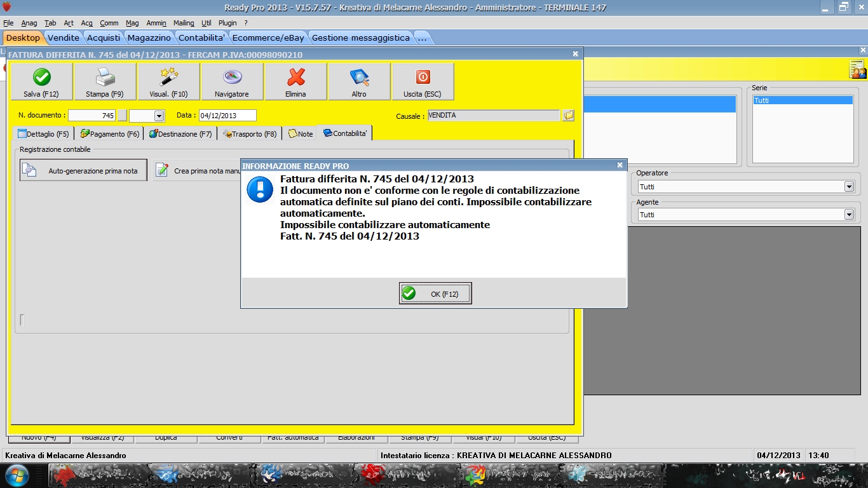Image resolution: width=868 pixels, height=488 pixels.
Task: Open the Vendite main tab
Action: (64, 37)
